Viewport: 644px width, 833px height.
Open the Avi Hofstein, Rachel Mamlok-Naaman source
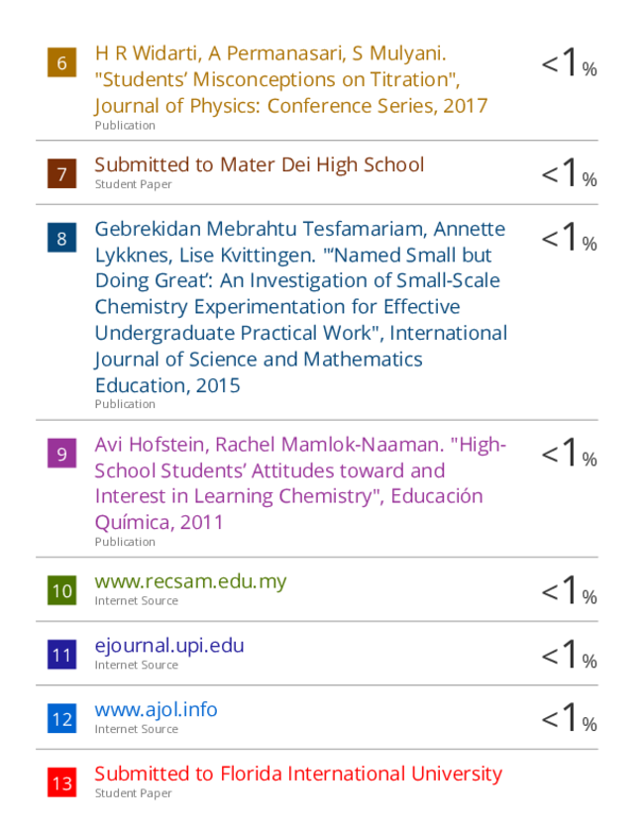point(301,483)
